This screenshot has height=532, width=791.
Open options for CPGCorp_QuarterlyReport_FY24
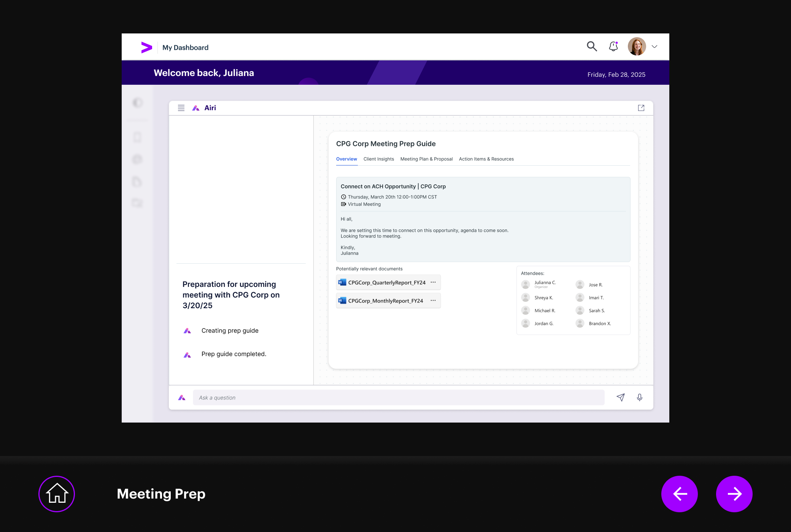coord(433,282)
